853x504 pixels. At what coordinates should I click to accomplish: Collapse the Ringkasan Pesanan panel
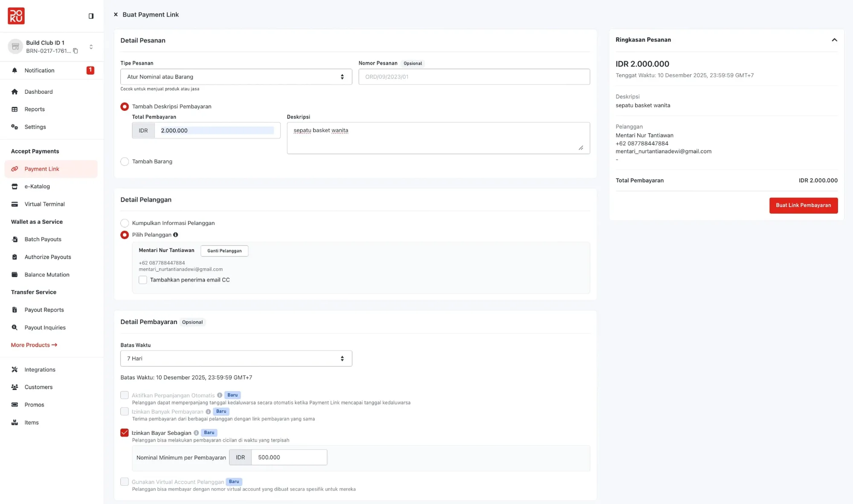point(834,40)
